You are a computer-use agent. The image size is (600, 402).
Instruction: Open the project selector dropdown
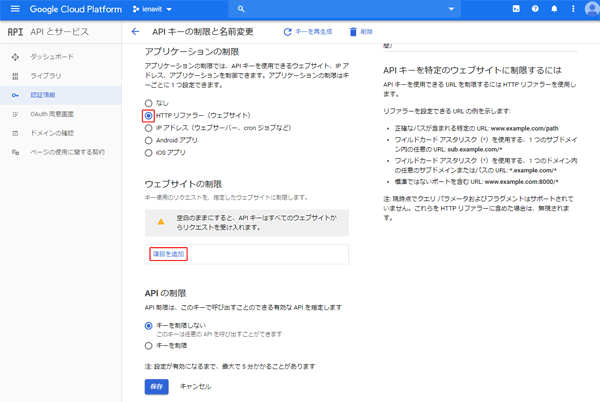152,9
